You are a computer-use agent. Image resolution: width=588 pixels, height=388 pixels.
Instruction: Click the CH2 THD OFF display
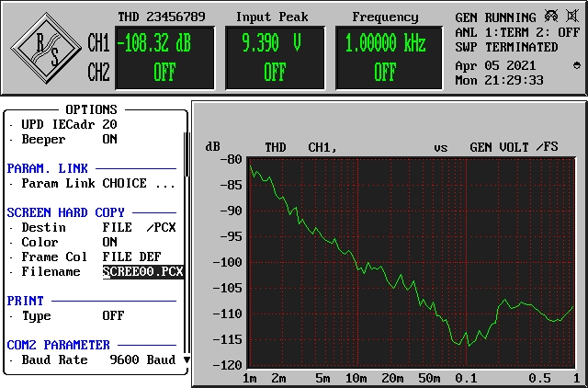164,73
